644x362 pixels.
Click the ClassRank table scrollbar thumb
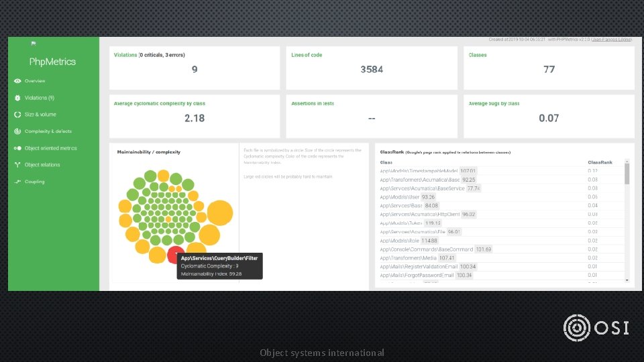pos(627,174)
